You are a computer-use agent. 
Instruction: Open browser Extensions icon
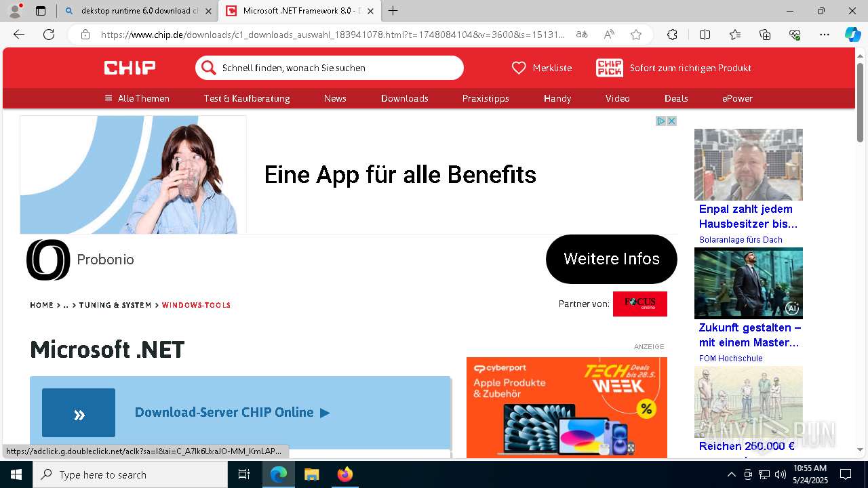(672, 35)
